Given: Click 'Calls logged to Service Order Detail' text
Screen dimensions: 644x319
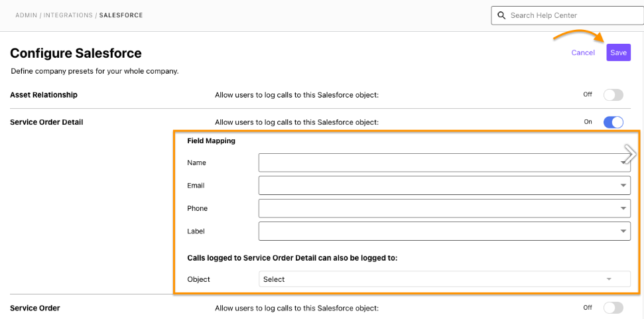Looking at the screenshot, I should pyautogui.click(x=292, y=258).
